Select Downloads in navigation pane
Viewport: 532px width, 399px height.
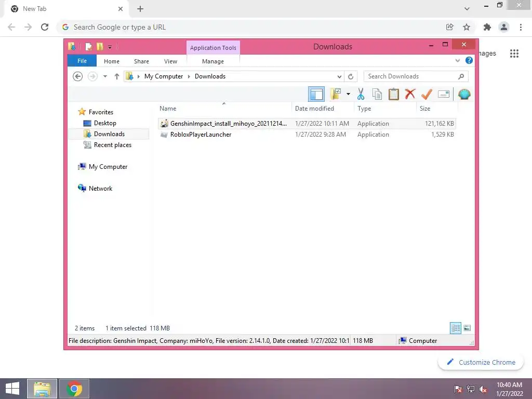tap(109, 134)
